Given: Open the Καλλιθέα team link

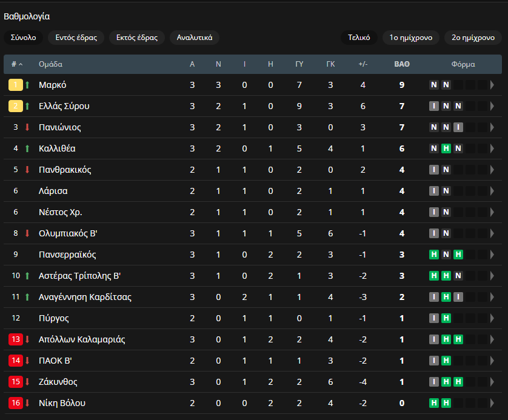Looking at the screenshot, I should 57,148.
